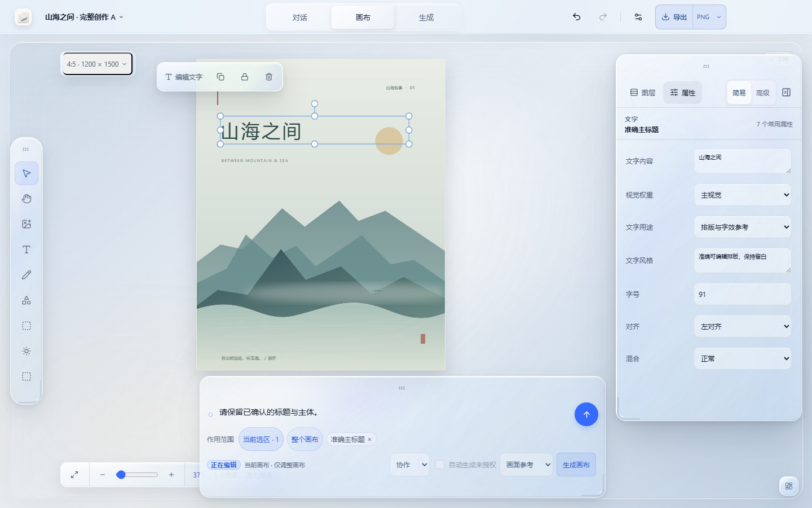
Task: Click the 生成画布 button
Action: 576,465
